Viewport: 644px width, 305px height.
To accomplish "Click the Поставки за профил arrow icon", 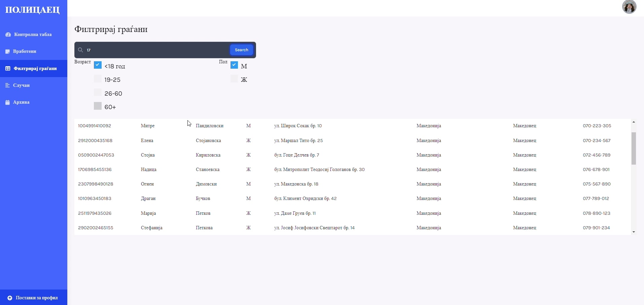I will (10, 298).
